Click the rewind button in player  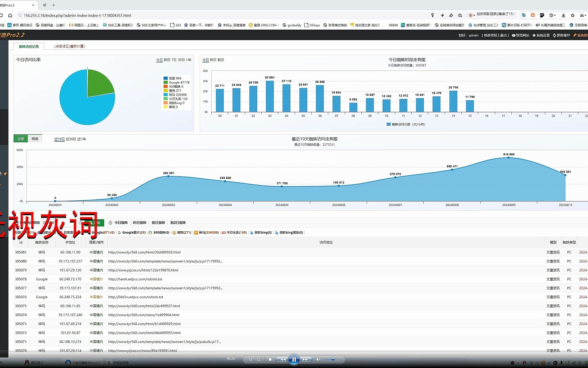pos(283,359)
